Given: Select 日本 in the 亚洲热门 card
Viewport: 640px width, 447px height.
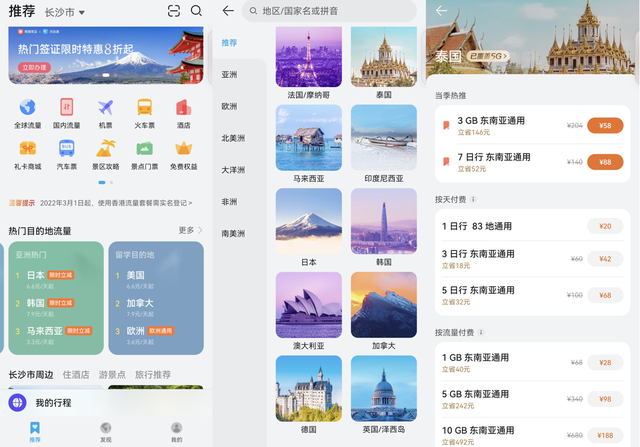Looking at the screenshot, I should tap(36, 275).
